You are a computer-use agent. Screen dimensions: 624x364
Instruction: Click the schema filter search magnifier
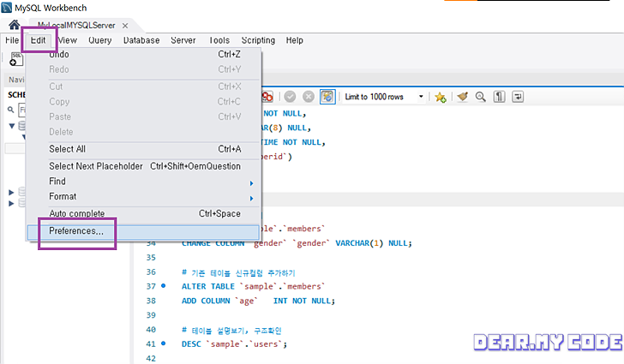[x=11, y=110]
